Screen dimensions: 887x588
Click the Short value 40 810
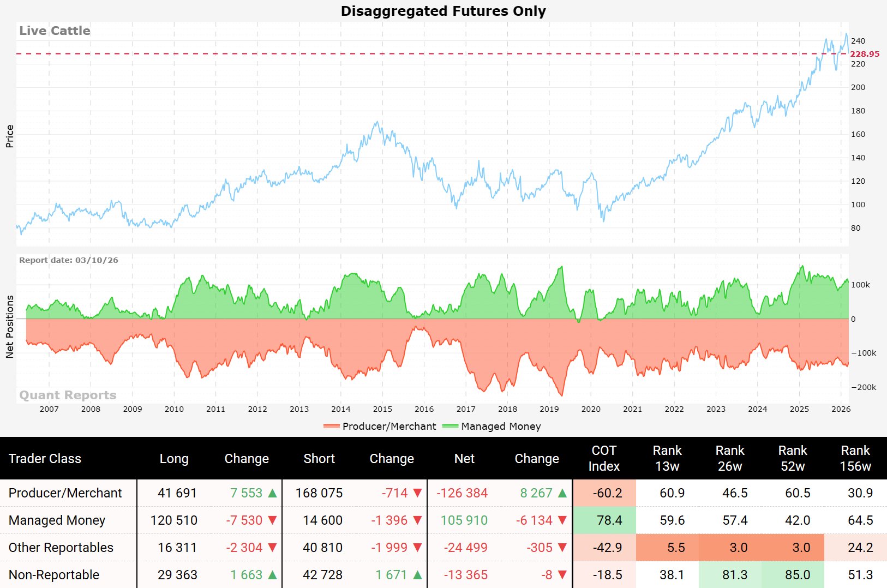tap(322, 548)
